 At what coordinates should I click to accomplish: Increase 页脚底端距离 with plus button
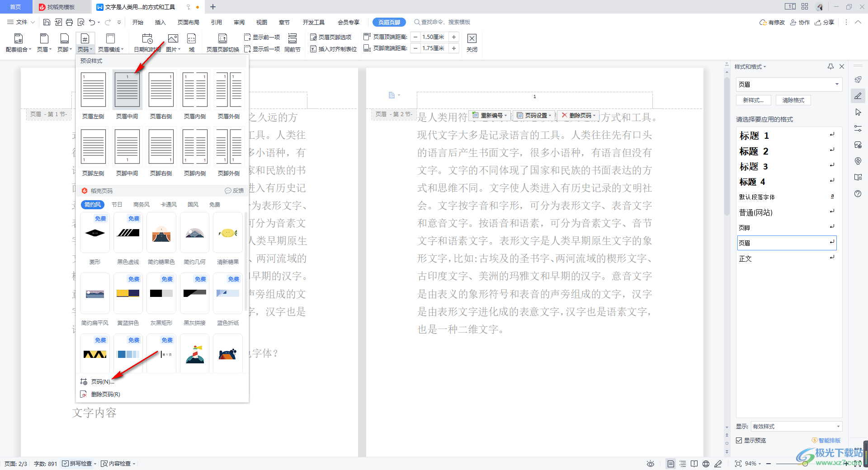tap(454, 48)
